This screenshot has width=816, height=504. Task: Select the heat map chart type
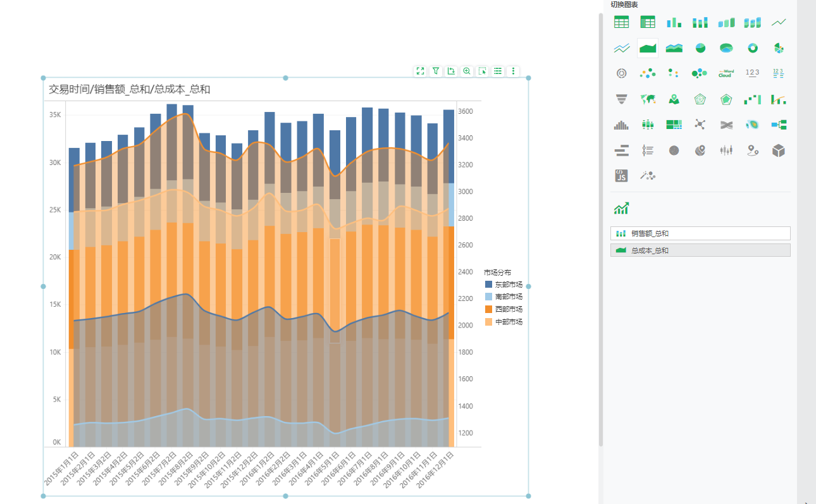coord(752,125)
